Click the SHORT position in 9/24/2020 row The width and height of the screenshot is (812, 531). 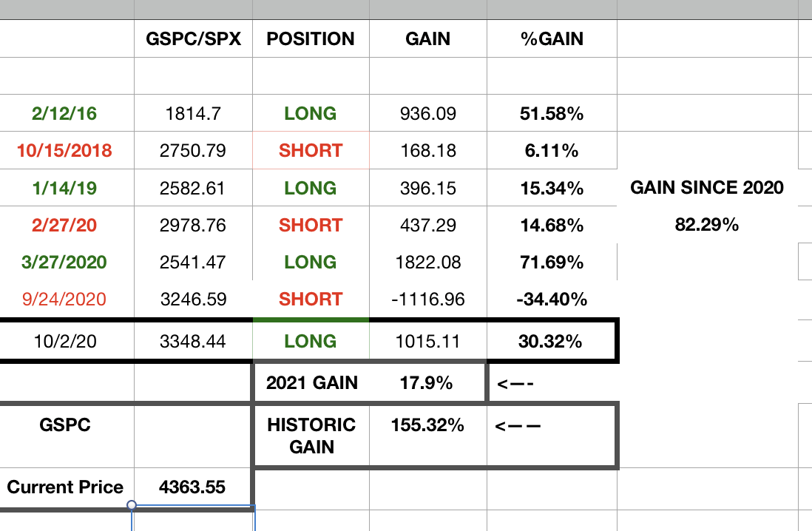311,300
